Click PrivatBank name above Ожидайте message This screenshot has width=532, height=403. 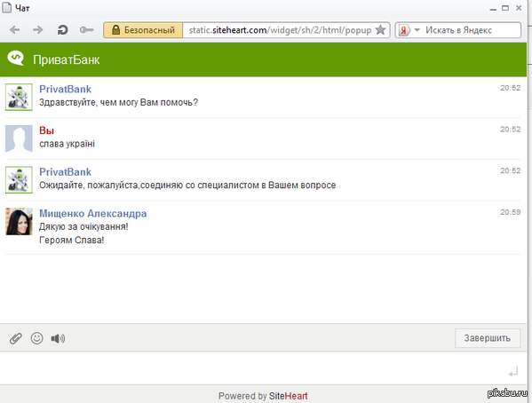[x=65, y=171]
